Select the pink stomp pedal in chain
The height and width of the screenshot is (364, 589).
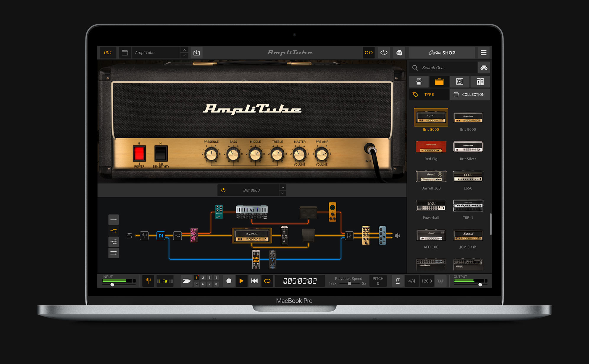[x=194, y=235]
